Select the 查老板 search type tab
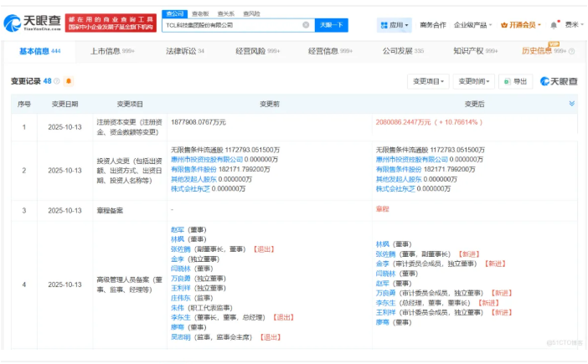This screenshot has width=588, height=364. 200,13
